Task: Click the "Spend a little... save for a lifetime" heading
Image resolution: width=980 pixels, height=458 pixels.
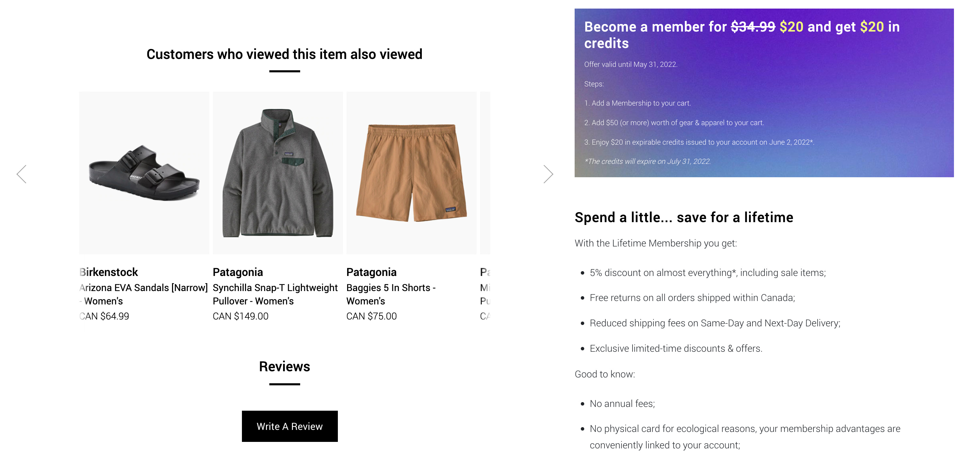Action: point(684,217)
